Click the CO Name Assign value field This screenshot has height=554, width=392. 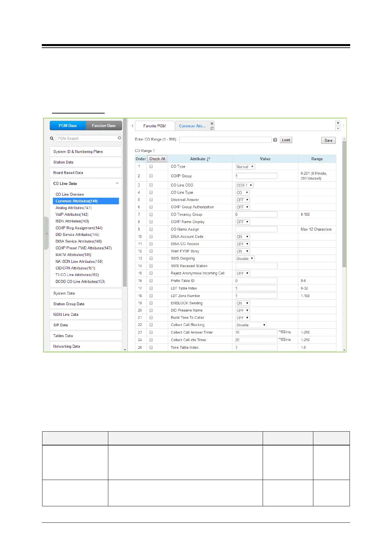256,229
